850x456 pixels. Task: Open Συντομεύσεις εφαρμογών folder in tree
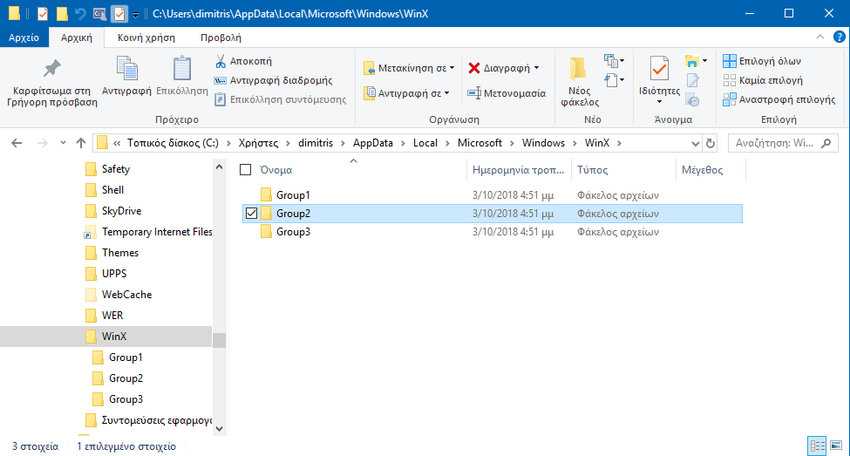[x=157, y=420]
